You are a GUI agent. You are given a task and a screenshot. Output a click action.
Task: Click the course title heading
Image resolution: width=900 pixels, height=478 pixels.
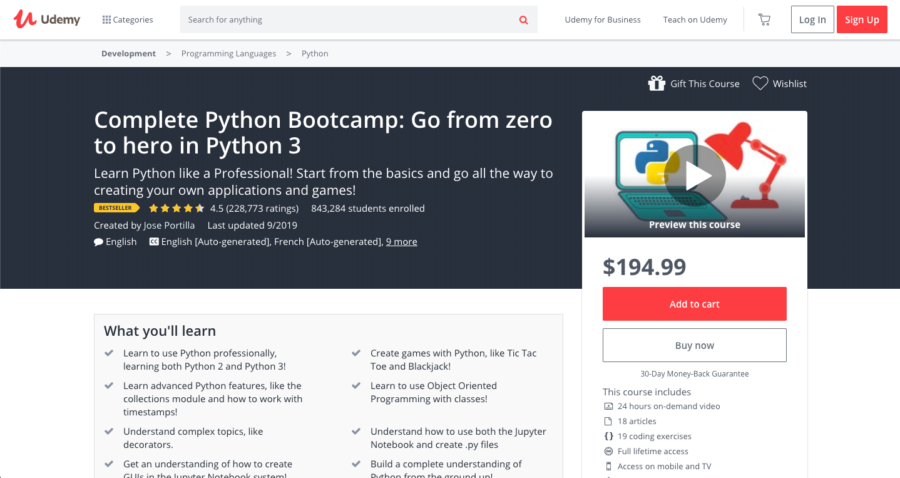(x=323, y=133)
